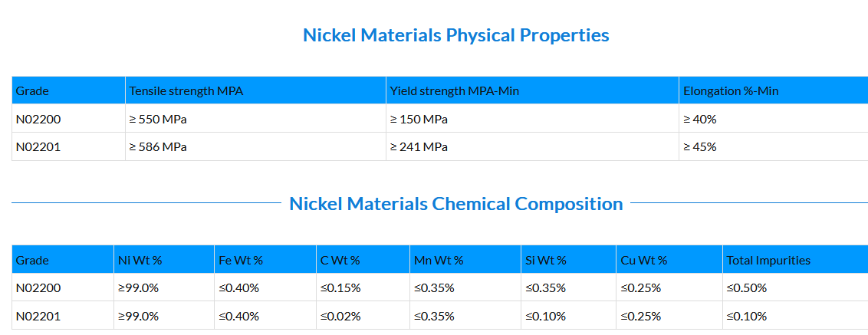Click the ≤0.50% total impurities cell
This screenshot has height=335, width=868.
click(x=746, y=288)
